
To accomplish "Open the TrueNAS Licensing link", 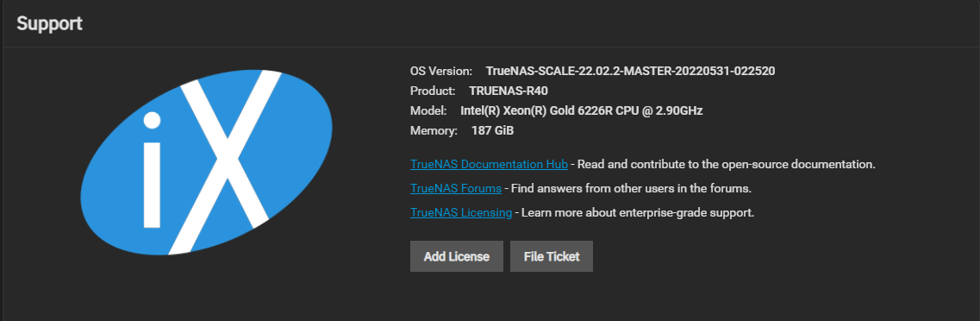I will [461, 213].
